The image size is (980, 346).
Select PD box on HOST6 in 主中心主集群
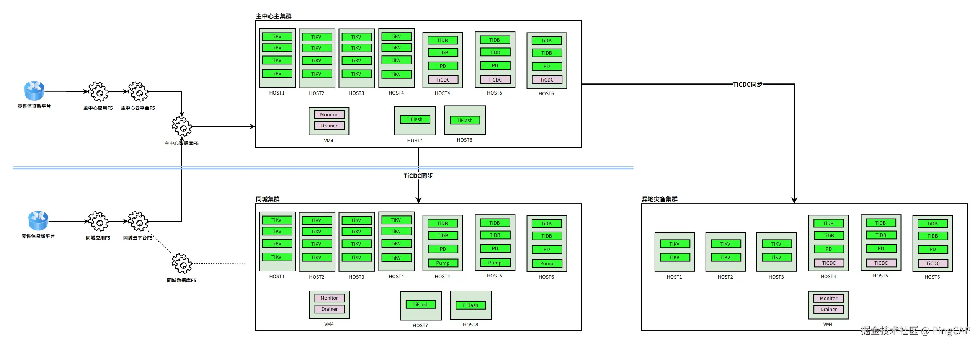547,66
